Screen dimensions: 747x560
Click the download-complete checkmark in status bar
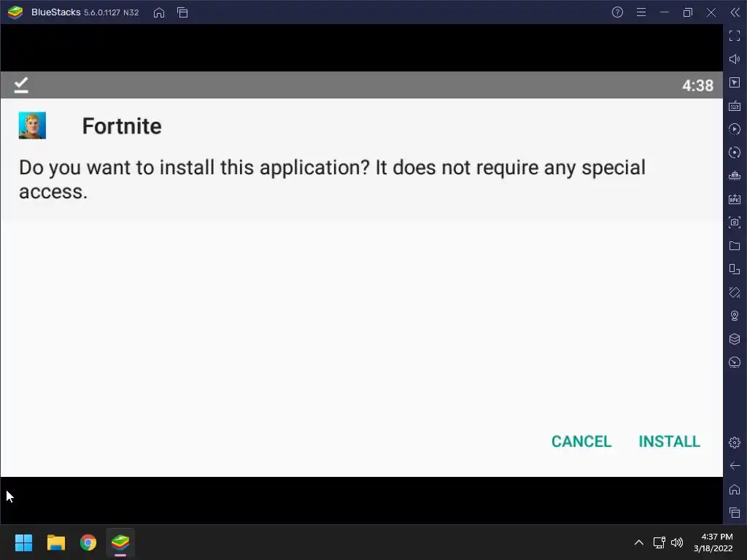click(x=21, y=85)
